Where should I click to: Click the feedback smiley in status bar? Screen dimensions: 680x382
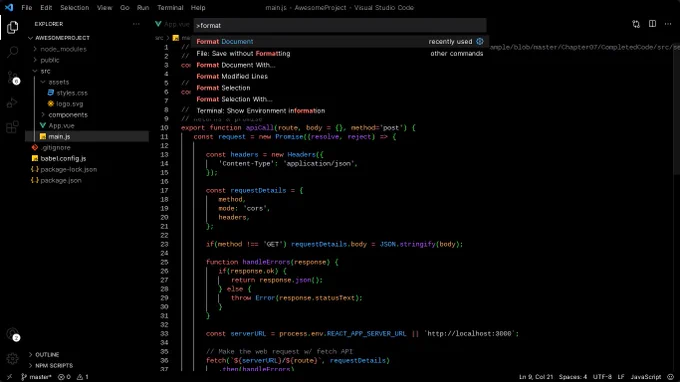tap(670, 377)
